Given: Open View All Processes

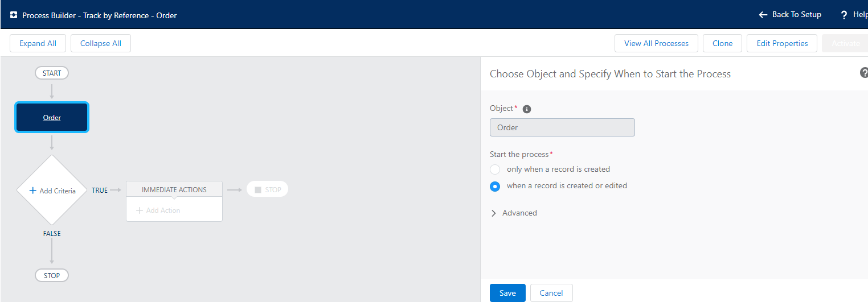Looking at the screenshot, I should pos(656,43).
